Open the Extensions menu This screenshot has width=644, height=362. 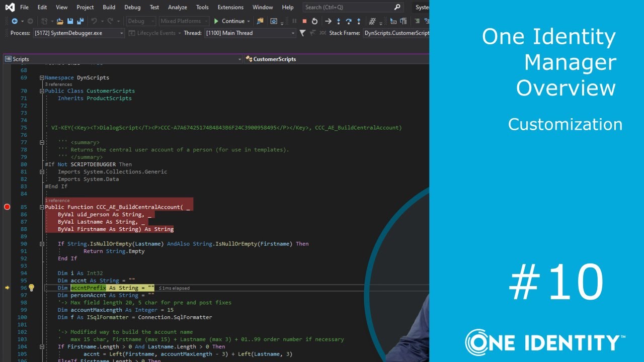coord(230,7)
